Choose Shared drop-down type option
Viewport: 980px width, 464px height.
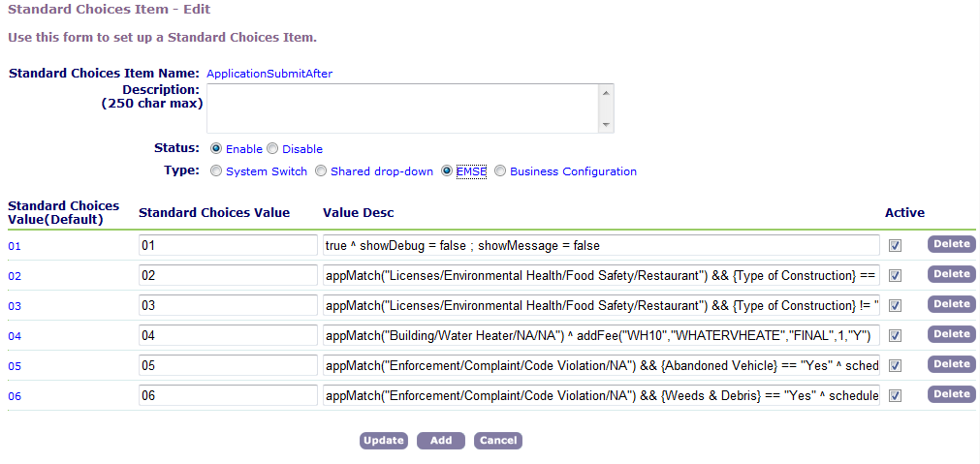[321, 171]
